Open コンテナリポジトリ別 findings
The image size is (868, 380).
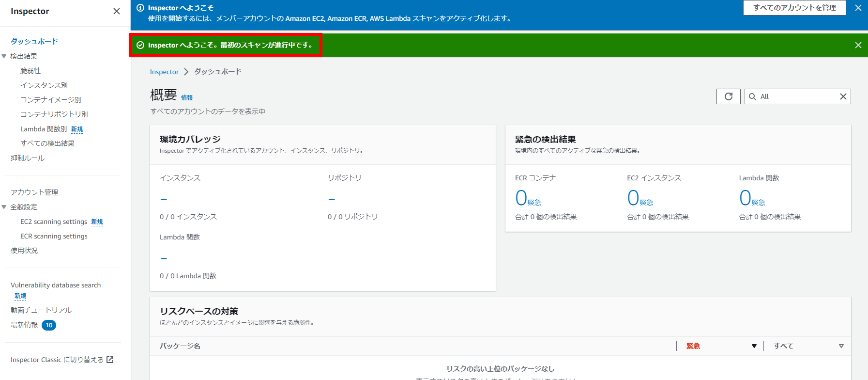pos(54,114)
